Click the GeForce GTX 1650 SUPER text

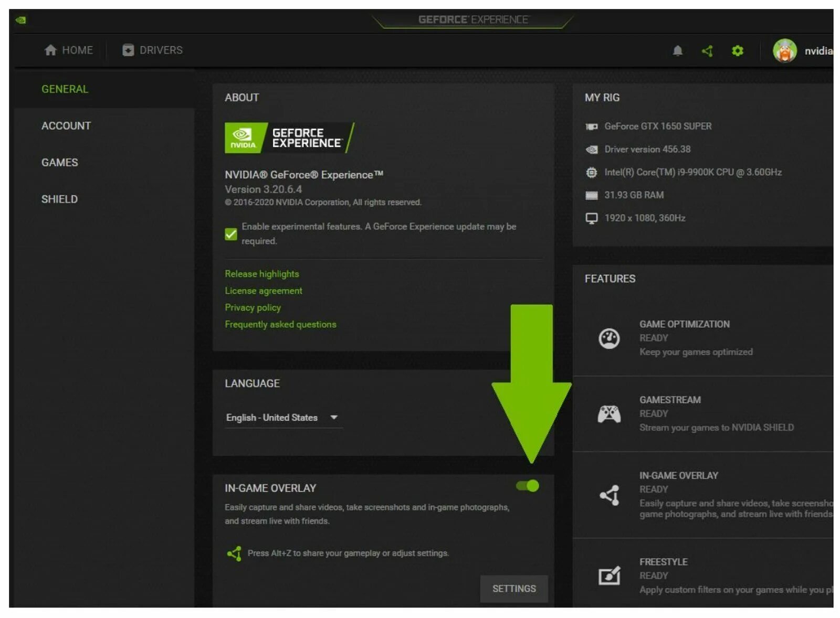(x=658, y=126)
